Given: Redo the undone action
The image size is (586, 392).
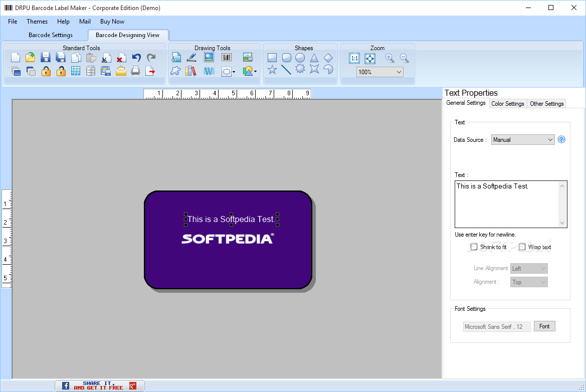Looking at the screenshot, I should tap(151, 58).
